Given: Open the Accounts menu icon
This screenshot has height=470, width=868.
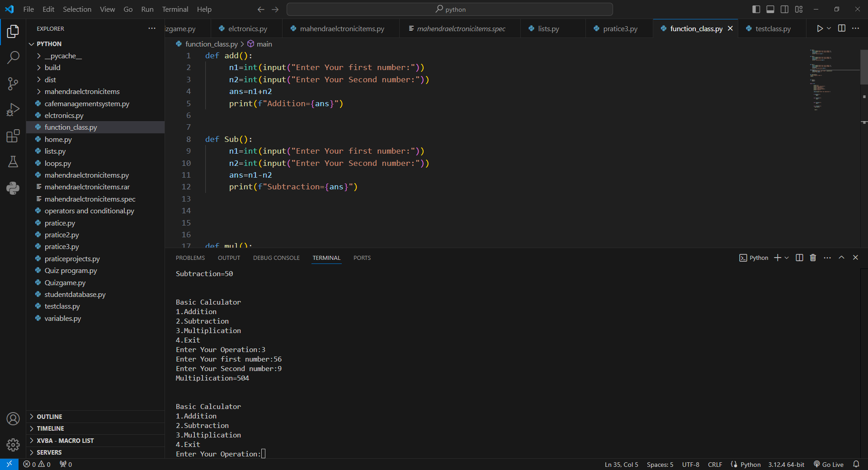Looking at the screenshot, I should pyautogui.click(x=13, y=419).
